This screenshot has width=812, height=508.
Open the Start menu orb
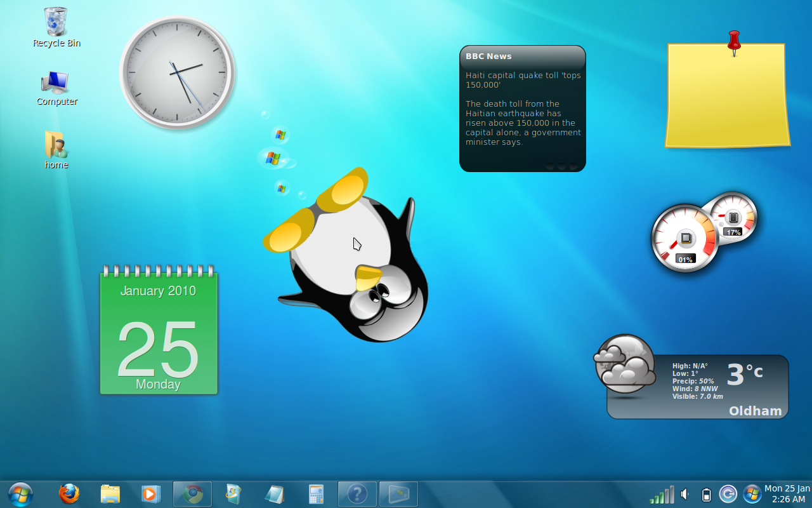coord(20,494)
